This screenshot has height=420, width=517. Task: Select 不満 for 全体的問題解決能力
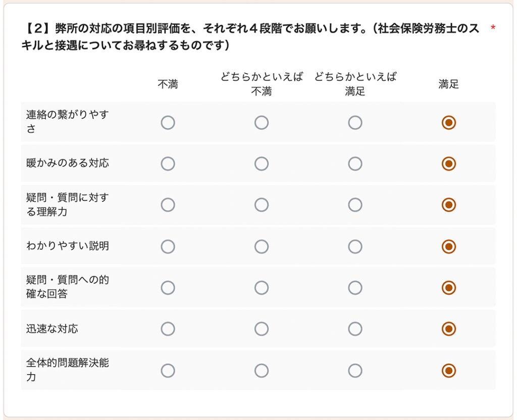tap(168, 370)
